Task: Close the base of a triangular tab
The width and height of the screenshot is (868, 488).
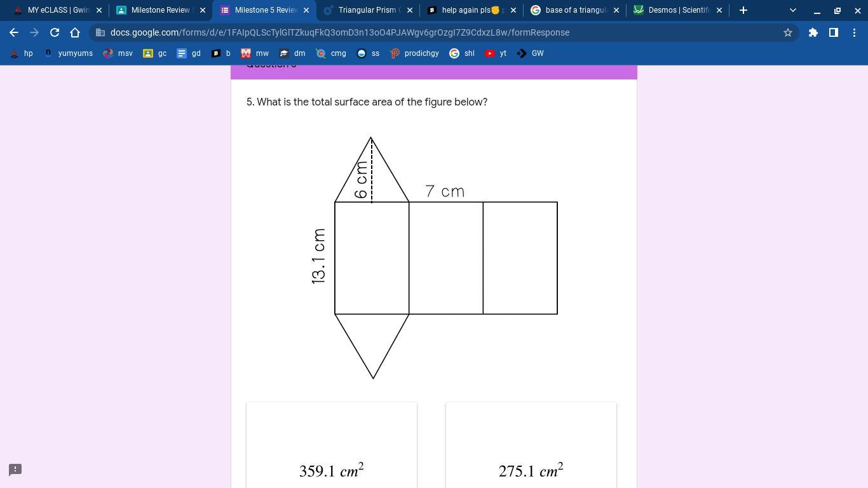Action: click(616, 10)
